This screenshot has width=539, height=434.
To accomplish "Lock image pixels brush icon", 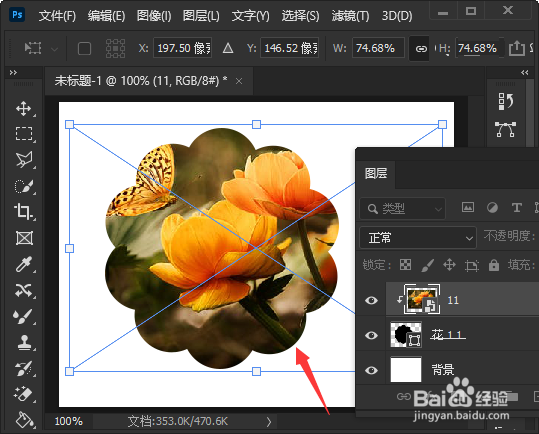I will point(427,265).
